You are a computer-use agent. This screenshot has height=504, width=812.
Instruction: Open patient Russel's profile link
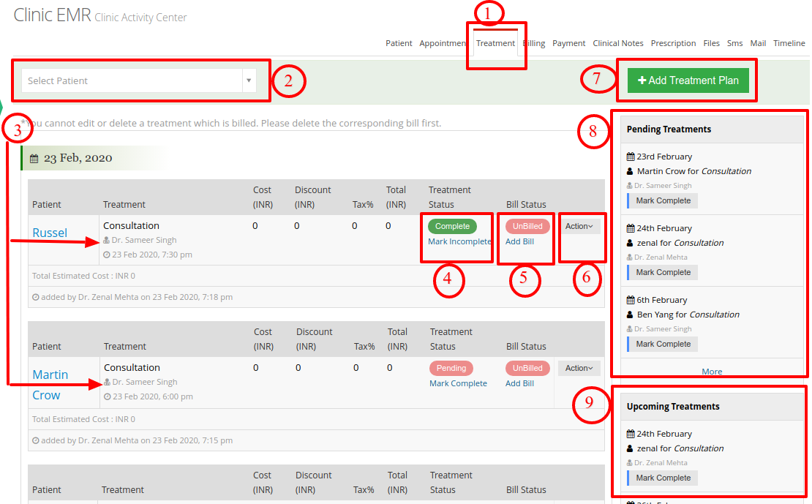tap(50, 233)
